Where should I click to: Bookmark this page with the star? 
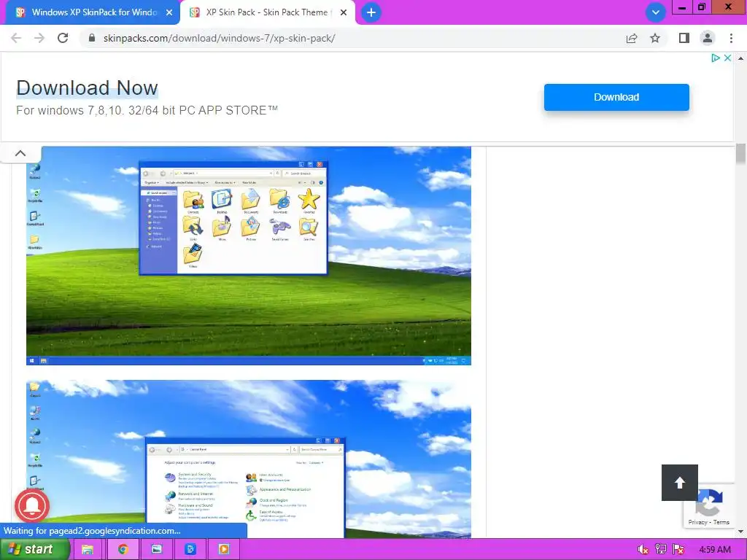[655, 38]
